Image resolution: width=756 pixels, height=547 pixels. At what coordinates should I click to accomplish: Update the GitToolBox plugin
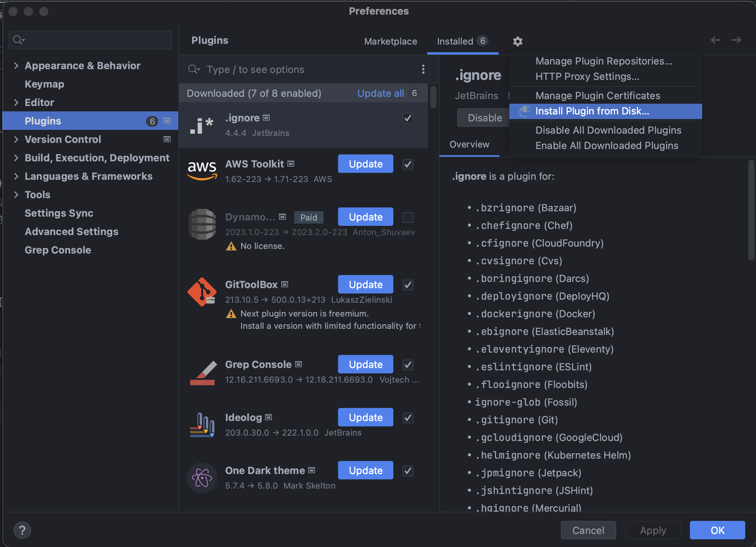(x=365, y=285)
